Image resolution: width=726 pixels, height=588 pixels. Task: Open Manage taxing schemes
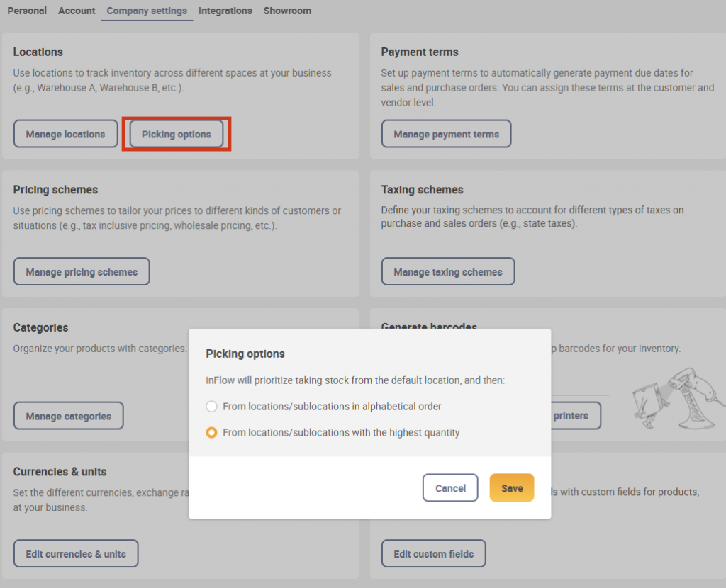448,271
